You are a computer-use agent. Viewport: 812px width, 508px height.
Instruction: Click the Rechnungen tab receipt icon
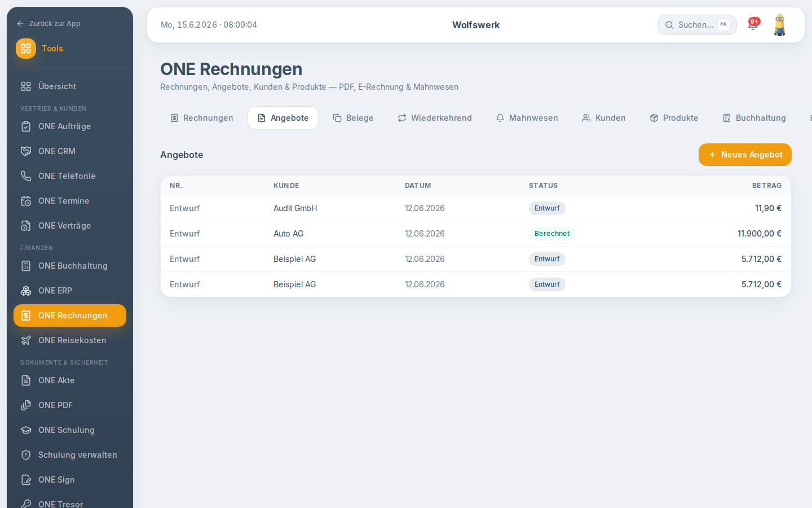pyautogui.click(x=174, y=118)
